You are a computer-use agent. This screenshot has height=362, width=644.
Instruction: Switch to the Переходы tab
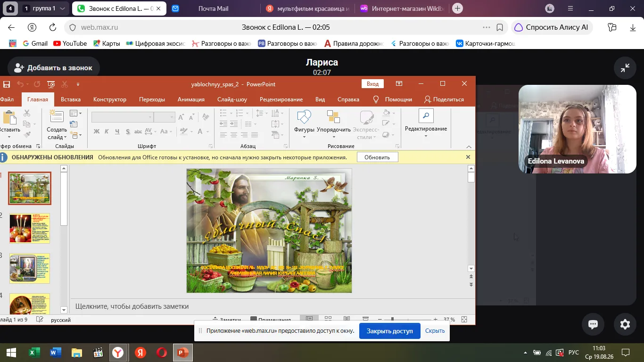click(x=152, y=99)
